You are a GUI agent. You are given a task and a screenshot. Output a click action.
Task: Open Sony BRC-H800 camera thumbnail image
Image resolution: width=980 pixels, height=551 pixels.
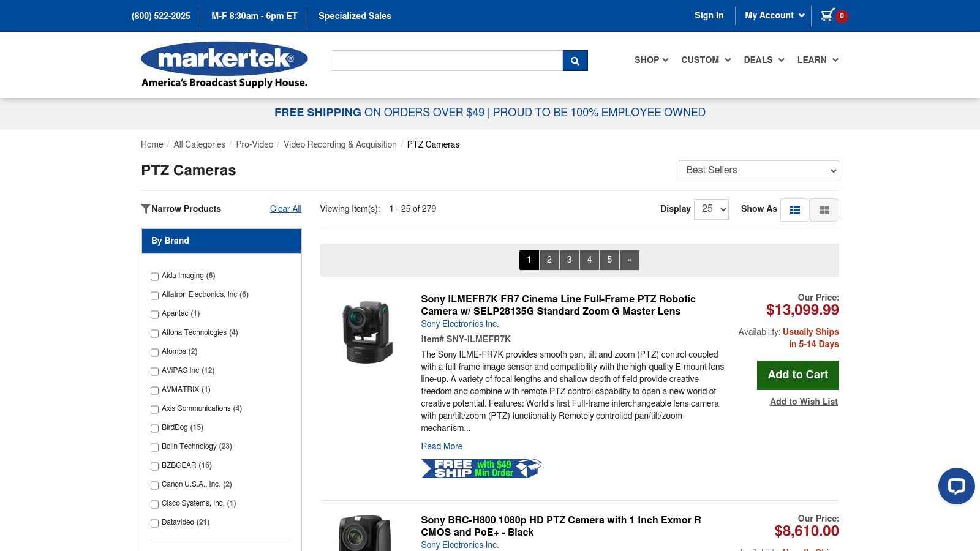pyautogui.click(x=365, y=533)
